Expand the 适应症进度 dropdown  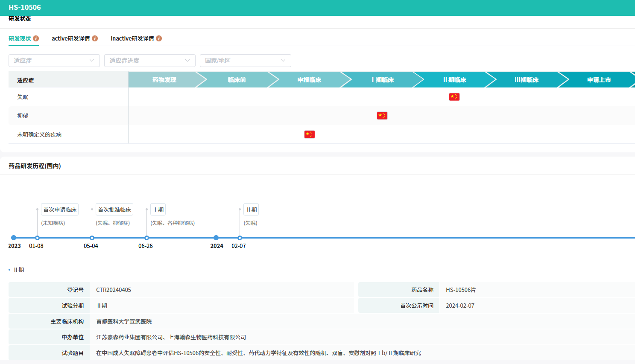pyautogui.click(x=150, y=61)
